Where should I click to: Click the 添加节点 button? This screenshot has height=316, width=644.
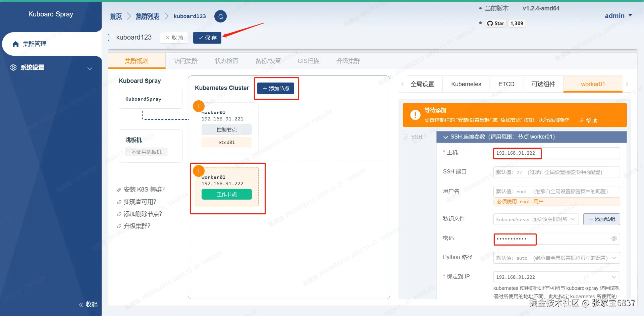pos(276,88)
